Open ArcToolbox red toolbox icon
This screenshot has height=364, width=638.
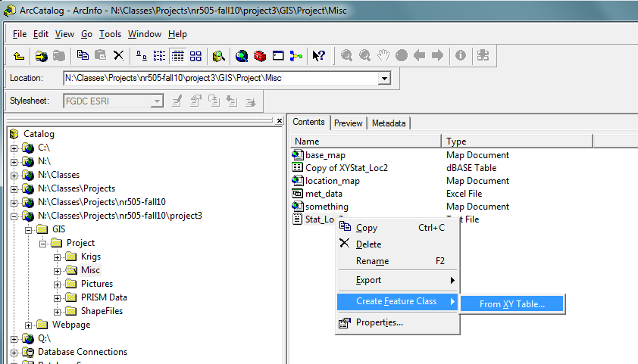(x=260, y=56)
